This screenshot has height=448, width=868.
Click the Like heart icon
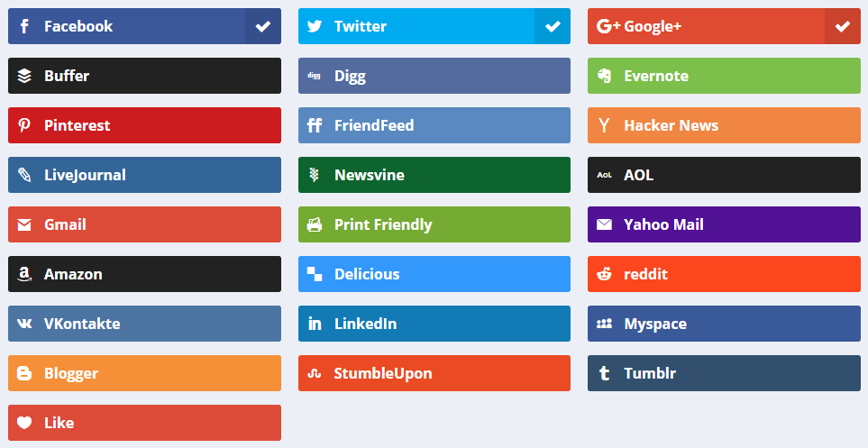click(24, 423)
